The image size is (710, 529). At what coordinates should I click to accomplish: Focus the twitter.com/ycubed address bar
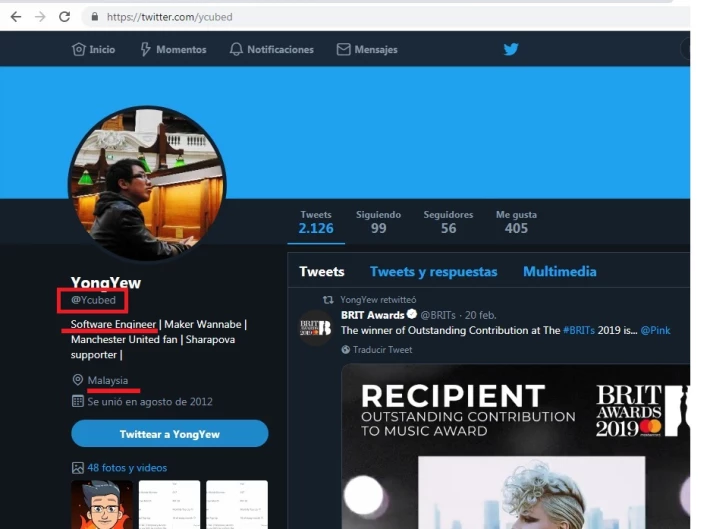[x=385, y=17]
